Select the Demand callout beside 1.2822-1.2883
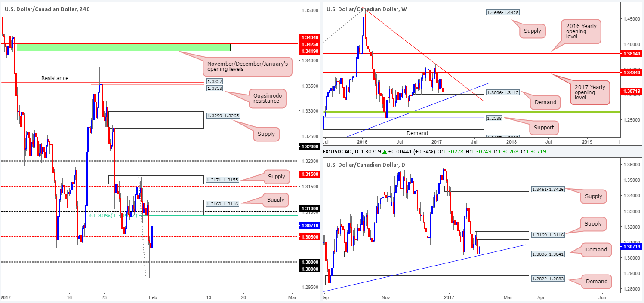The image size is (644, 303). (596, 282)
